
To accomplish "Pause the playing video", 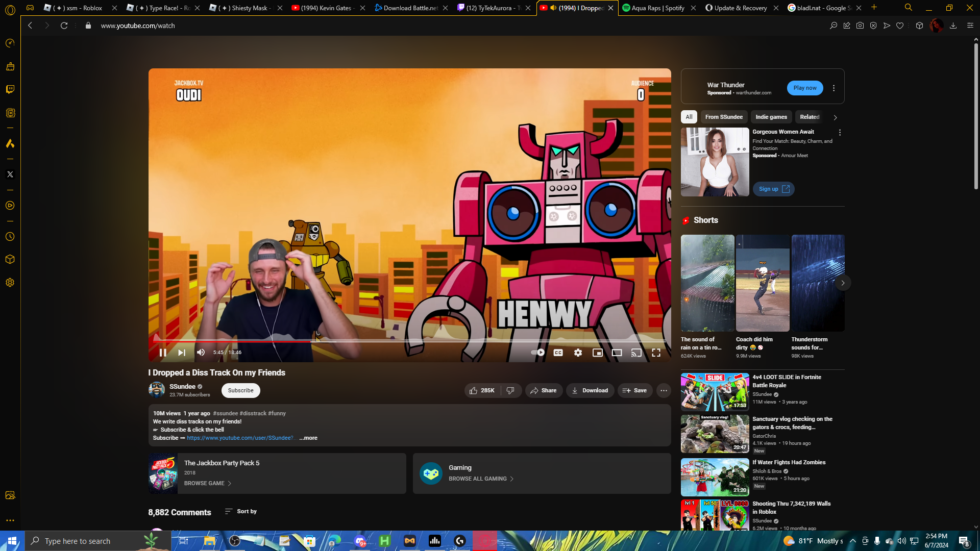I will coord(163,353).
